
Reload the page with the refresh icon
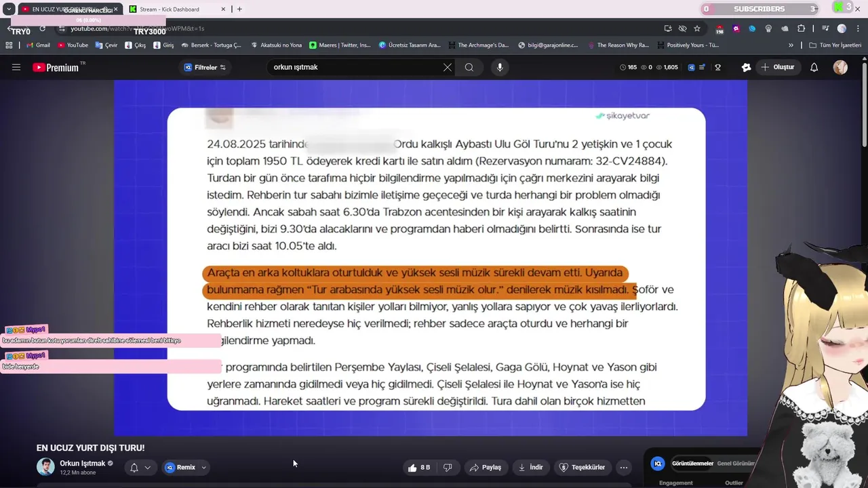coord(42,28)
